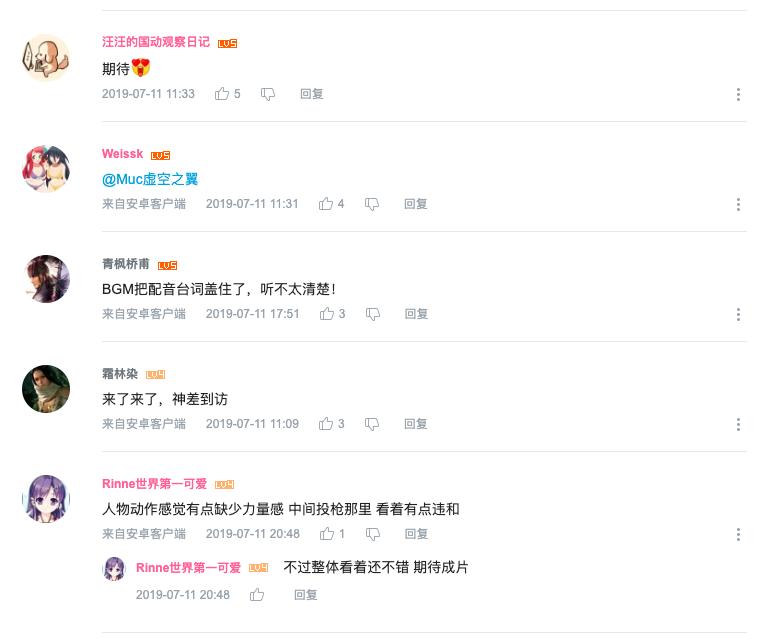Like the comment "期待" with 5 likes
The image size is (760, 639).
click(222, 94)
